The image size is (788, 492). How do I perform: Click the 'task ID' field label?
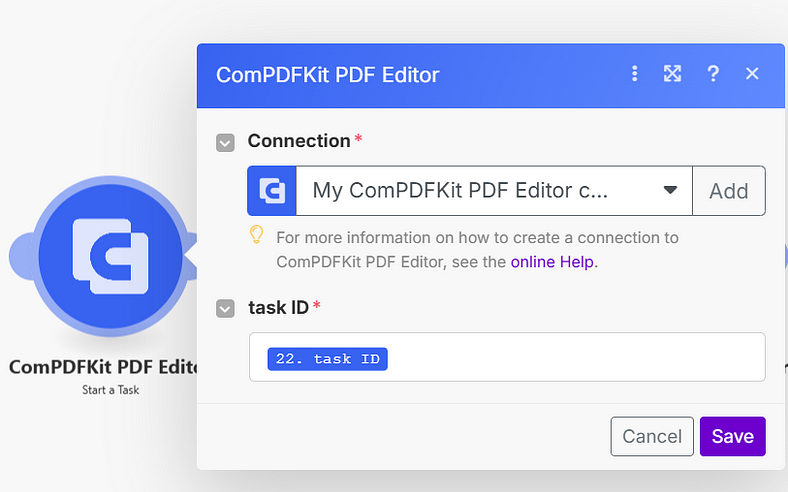(x=278, y=308)
